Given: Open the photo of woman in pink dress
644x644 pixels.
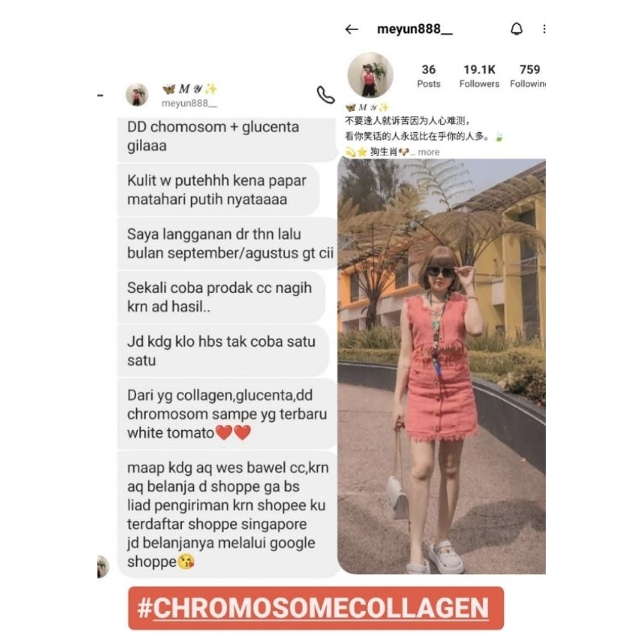Looking at the screenshot, I should pyautogui.click(x=441, y=366).
